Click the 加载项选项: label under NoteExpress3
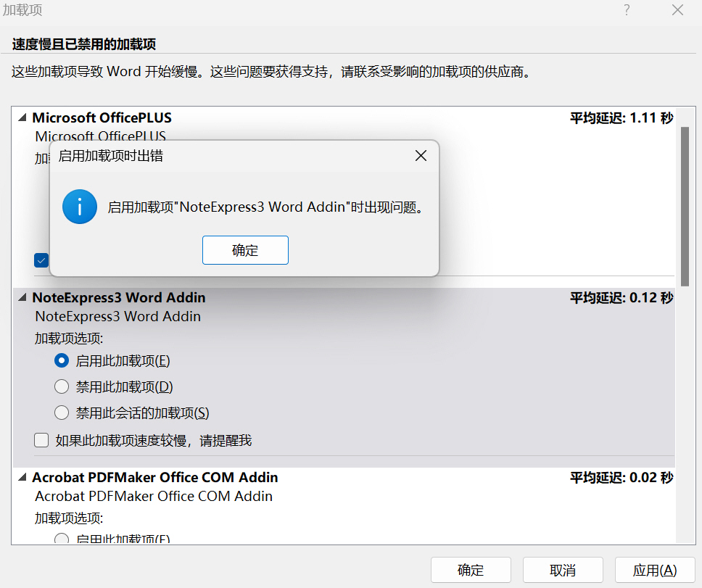 coord(69,339)
